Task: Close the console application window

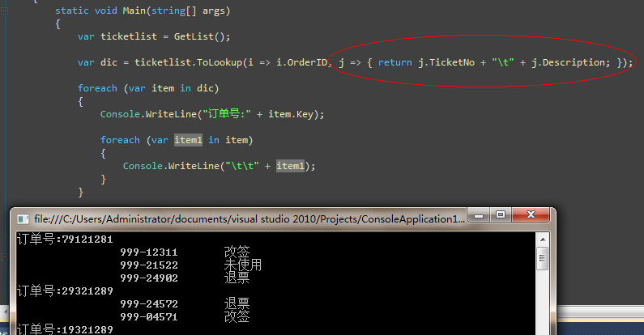Action: coord(531,215)
